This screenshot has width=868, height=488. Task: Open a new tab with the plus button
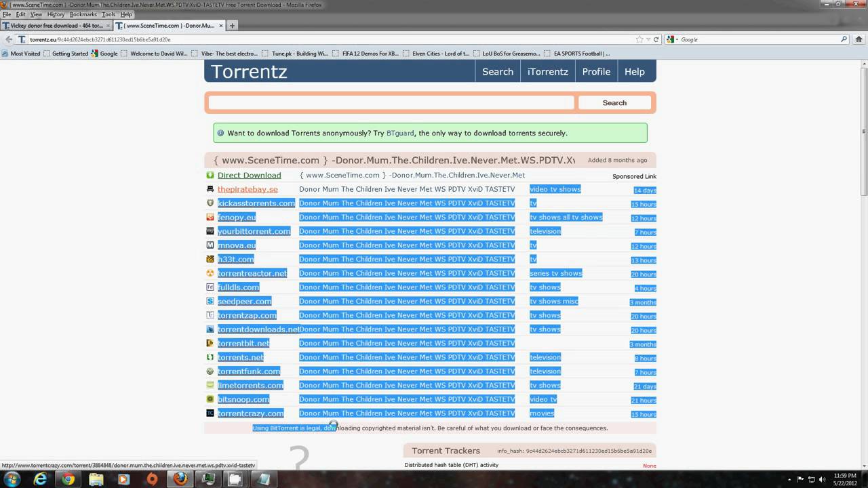click(232, 26)
